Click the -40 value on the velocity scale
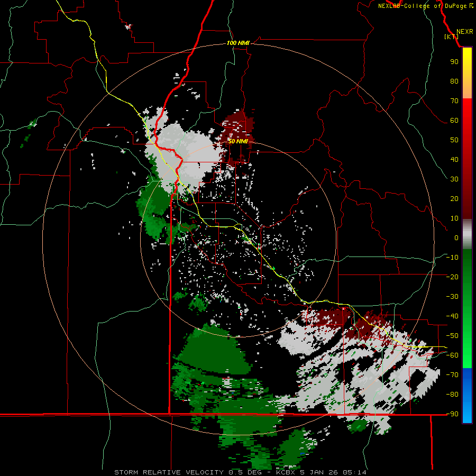Screen dimensions: 476x476 452,316
